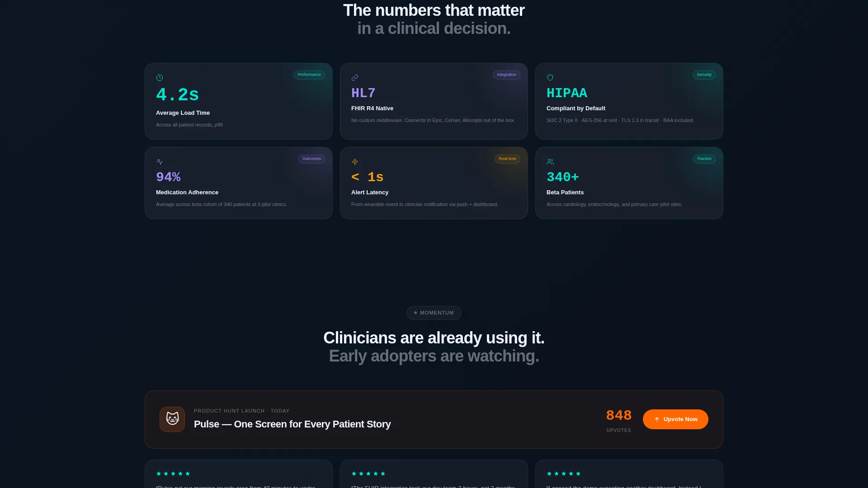Click the Upvote Now button
Viewport: 868px width, 488px height.
[x=675, y=419]
